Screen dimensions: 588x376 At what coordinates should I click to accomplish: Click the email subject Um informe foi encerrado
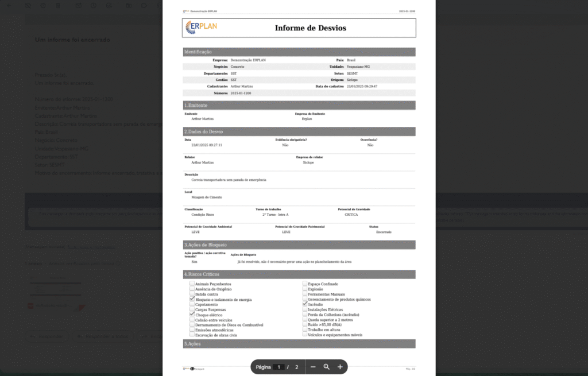click(72, 40)
